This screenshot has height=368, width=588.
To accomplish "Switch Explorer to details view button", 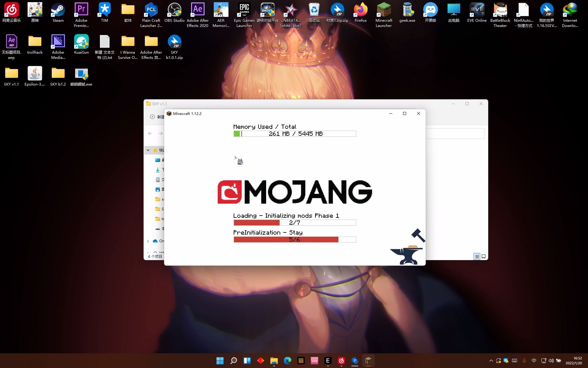I will click(477, 256).
